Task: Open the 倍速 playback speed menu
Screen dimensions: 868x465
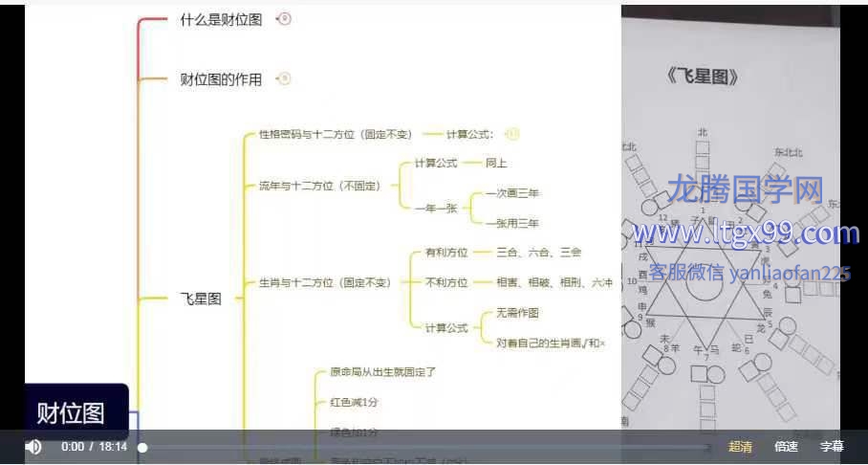Action: coord(786,447)
